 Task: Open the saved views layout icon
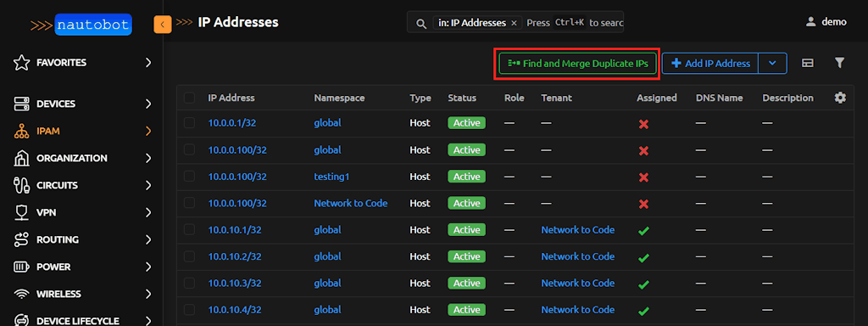point(808,63)
